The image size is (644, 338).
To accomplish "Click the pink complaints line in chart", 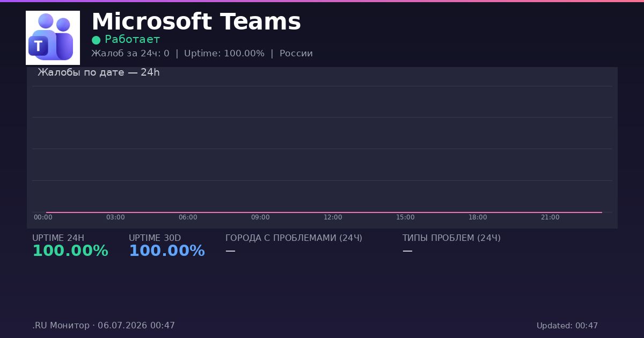I will tap(324, 212).
